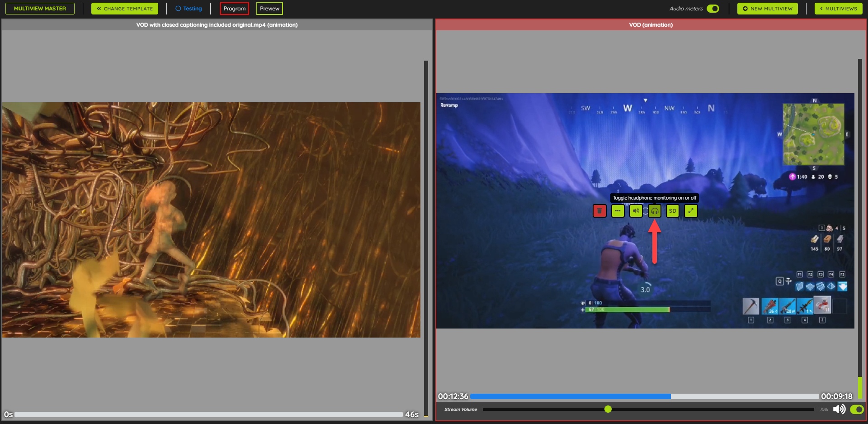The image size is (868, 424).
Task: Click the speaker icon beside 75%
Action: (839, 409)
